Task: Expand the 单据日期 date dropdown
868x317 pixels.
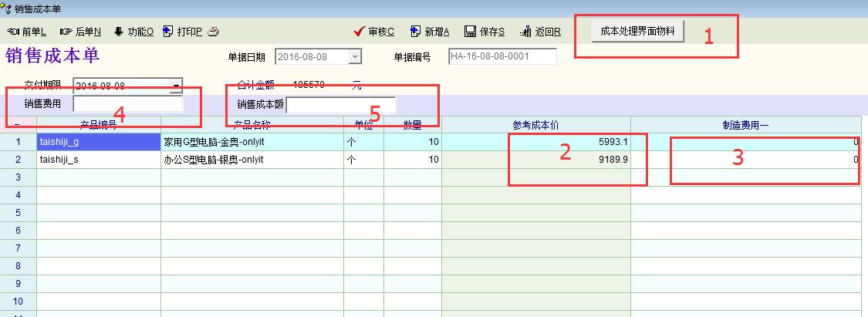Action: (x=354, y=57)
